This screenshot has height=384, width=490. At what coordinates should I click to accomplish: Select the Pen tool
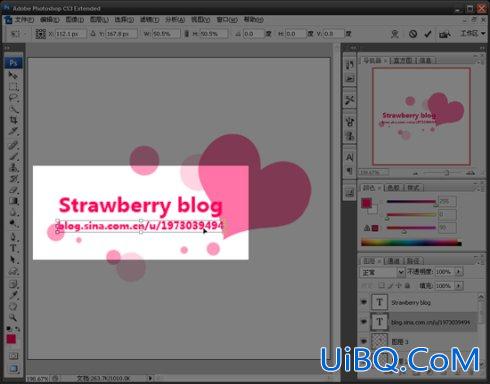click(x=13, y=237)
